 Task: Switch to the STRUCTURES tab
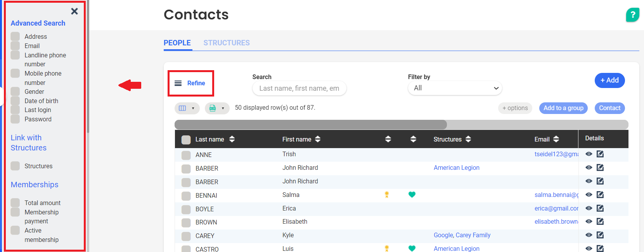[227, 43]
